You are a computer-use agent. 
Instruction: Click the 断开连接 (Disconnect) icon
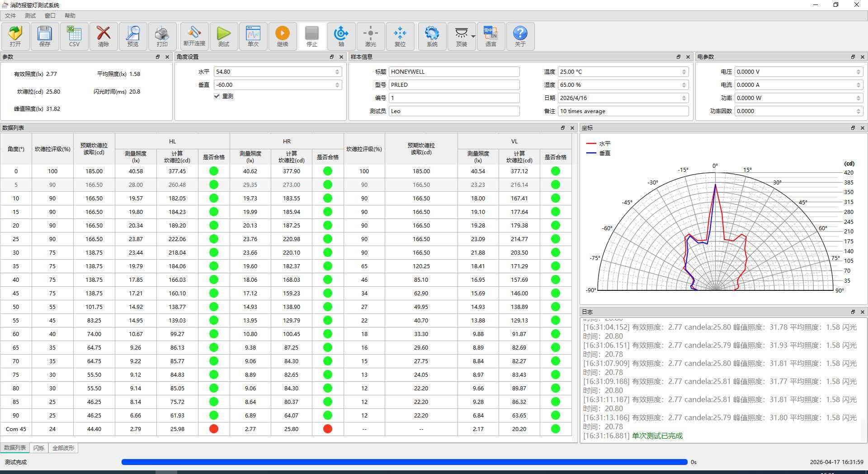pyautogui.click(x=194, y=36)
